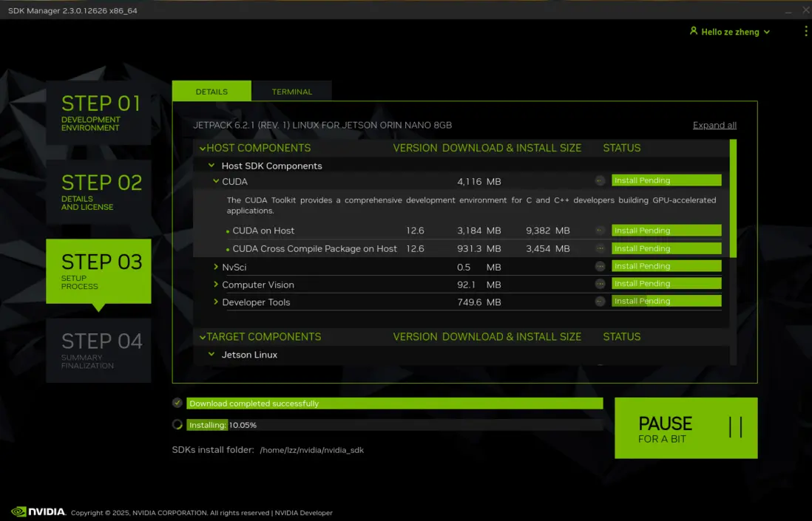812x521 pixels.
Task: Click the NvSci row status info icon
Action: pos(600,267)
